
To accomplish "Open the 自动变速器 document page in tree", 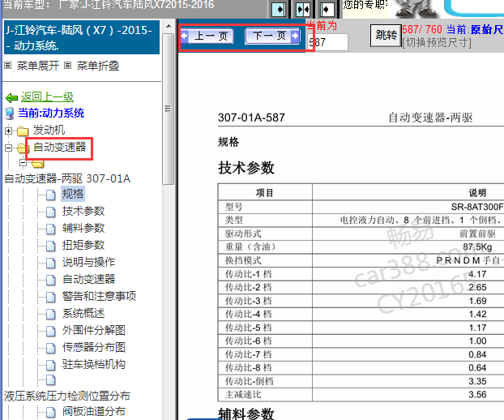I will click(88, 279).
